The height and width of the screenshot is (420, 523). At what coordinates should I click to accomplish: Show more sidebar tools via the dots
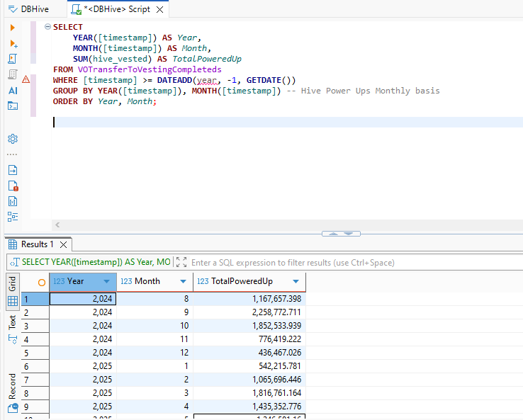12,154
